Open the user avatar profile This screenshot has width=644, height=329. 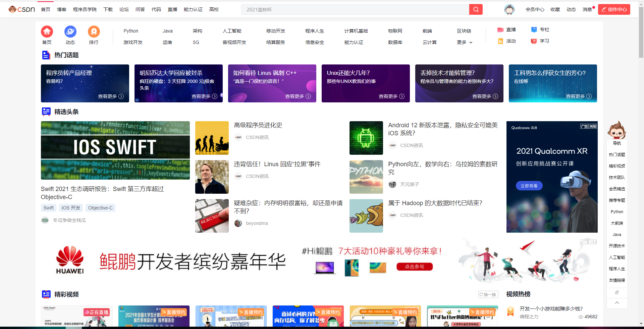509,9
